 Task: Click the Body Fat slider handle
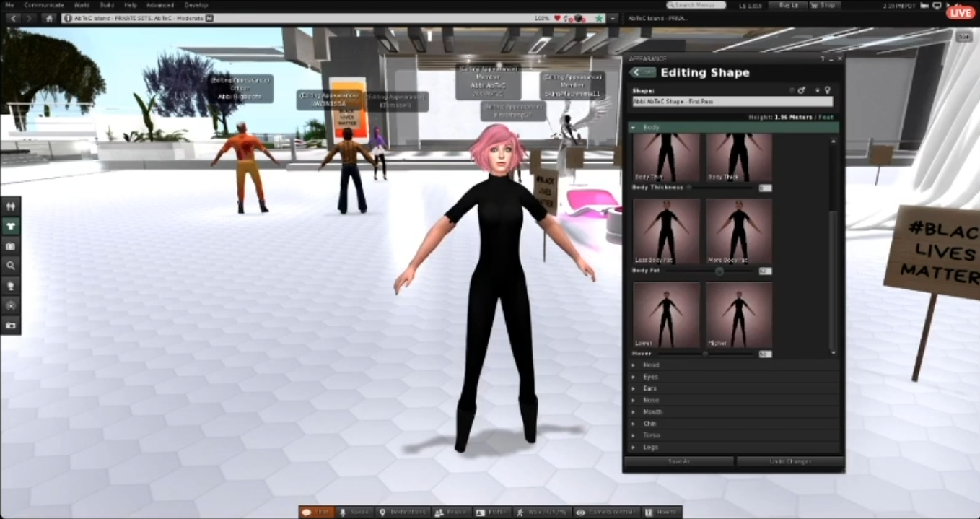coord(719,271)
